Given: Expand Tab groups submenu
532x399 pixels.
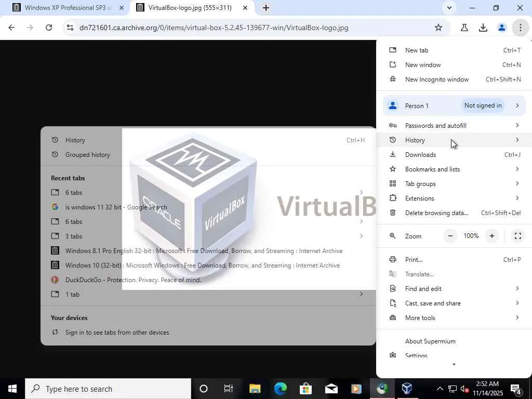Looking at the screenshot, I should point(454,184).
